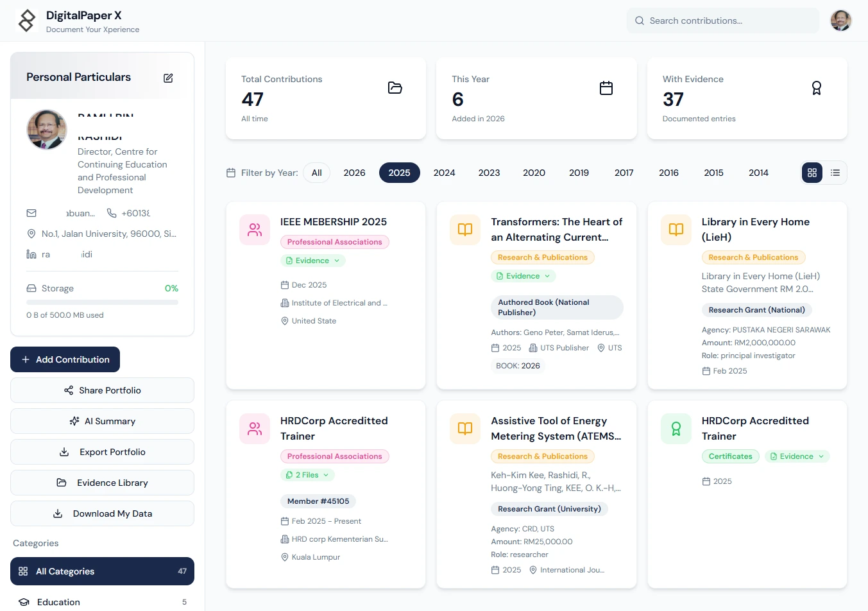
Task: Click the Search contributions field
Action: coord(723,21)
